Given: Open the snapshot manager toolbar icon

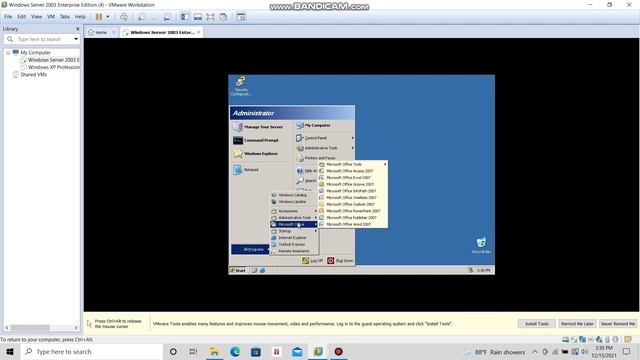Looking at the screenshot, I should (x=167, y=17).
